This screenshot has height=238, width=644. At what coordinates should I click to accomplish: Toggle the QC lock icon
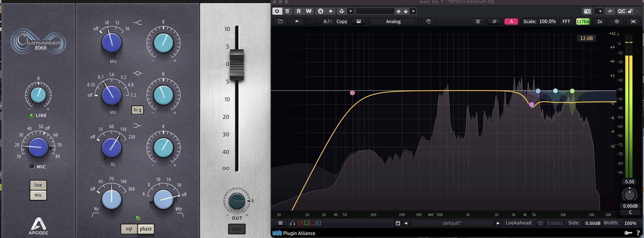pos(630,11)
